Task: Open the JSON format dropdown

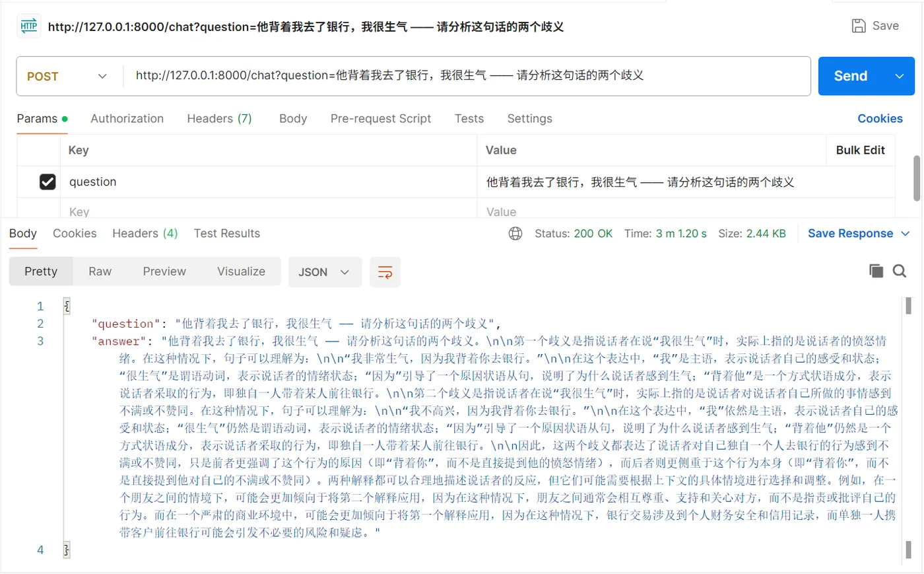Action: pyautogui.click(x=325, y=272)
